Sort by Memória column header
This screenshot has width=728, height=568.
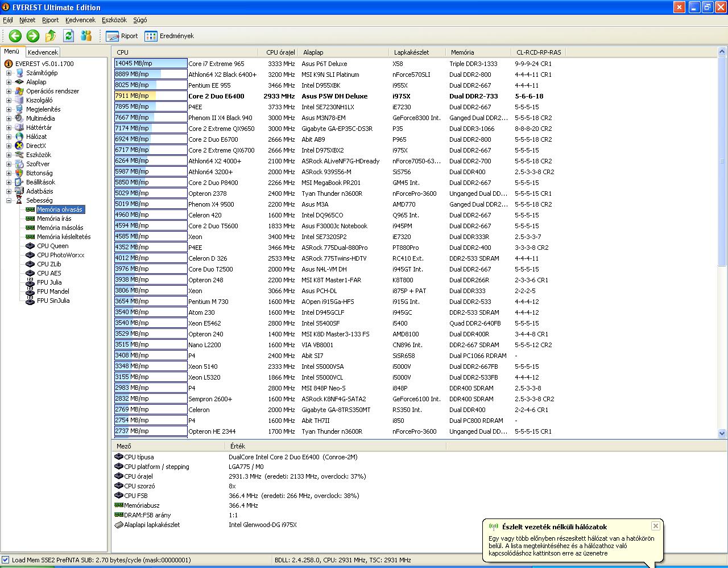point(479,52)
